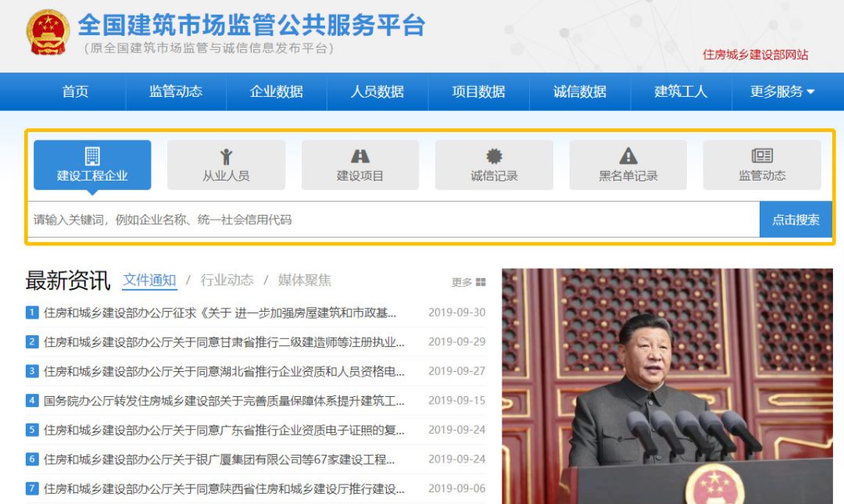Open news about 广东省推行企业资质电子证照

click(x=224, y=431)
